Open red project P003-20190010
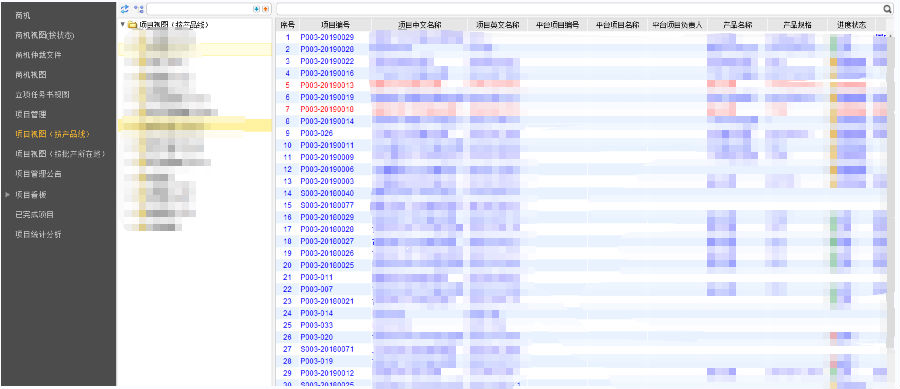Image resolution: width=900 pixels, height=389 pixels. tap(327, 110)
